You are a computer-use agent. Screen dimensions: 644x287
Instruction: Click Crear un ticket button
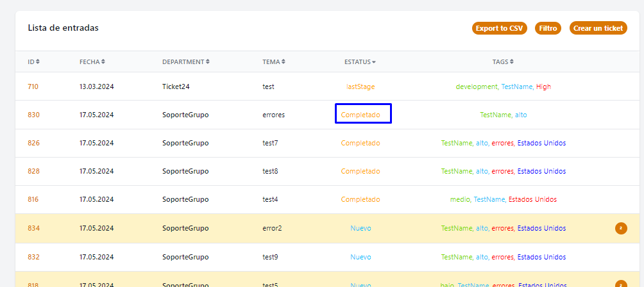(598, 28)
